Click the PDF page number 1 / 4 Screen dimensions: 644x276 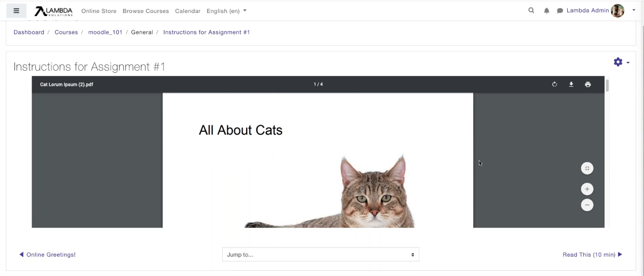pyautogui.click(x=318, y=84)
